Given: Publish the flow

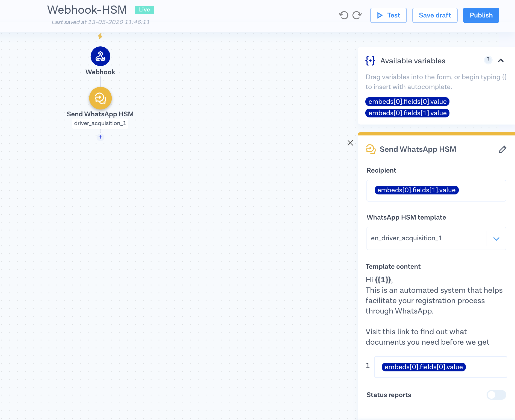Looking at the screenshot, I should (481, 15).
